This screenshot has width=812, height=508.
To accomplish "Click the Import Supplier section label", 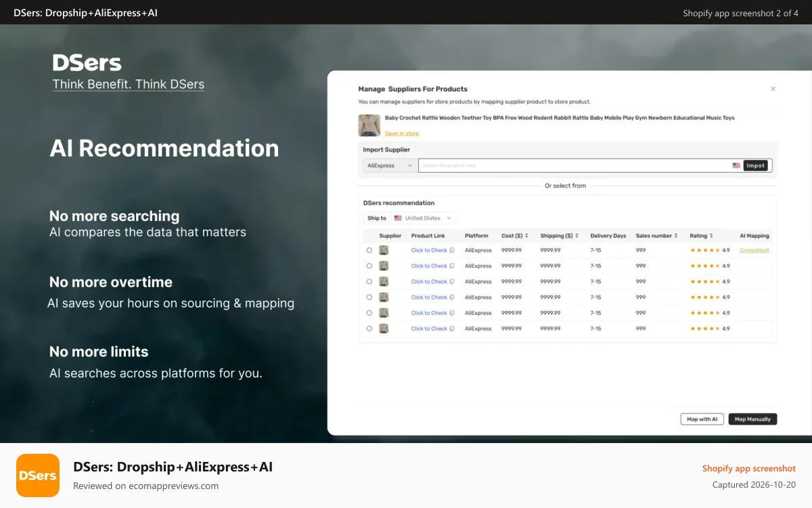I will [386, 150].
